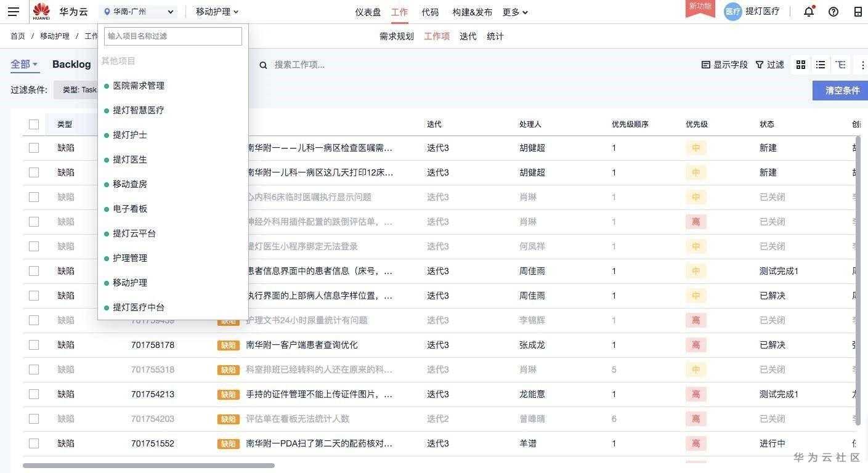
Task: Expand the 更多 menu
Action: point(515,12)
